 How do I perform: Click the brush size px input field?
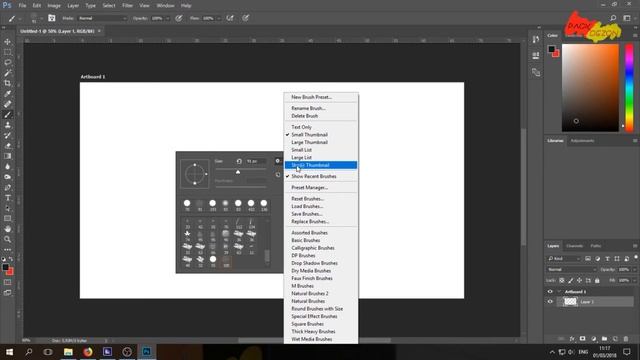pos(256,161)
